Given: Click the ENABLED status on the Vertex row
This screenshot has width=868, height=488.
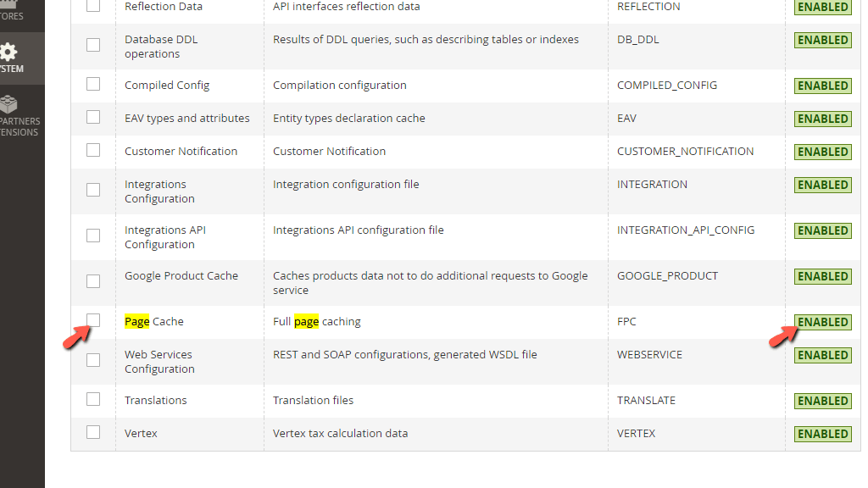Looking at the screenshot, I should click(x=822, y=433).
